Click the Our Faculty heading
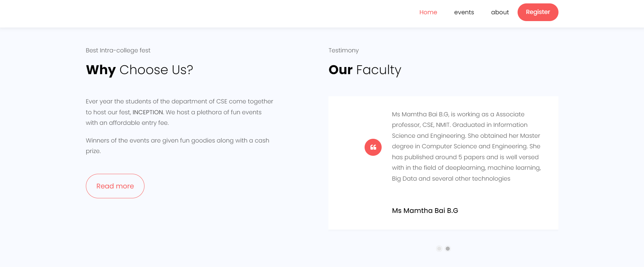The width and height of the screenshot is (644, 267). coord(365,70)
